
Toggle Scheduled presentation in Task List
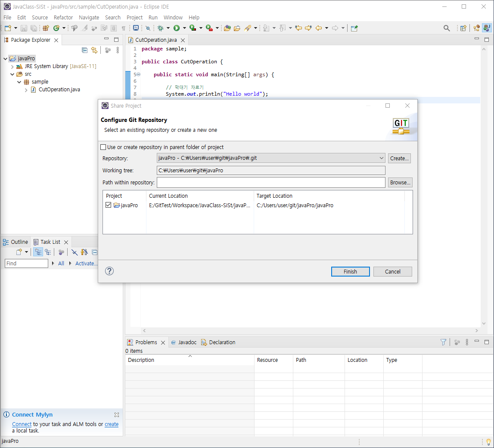(x=48, y=252)
